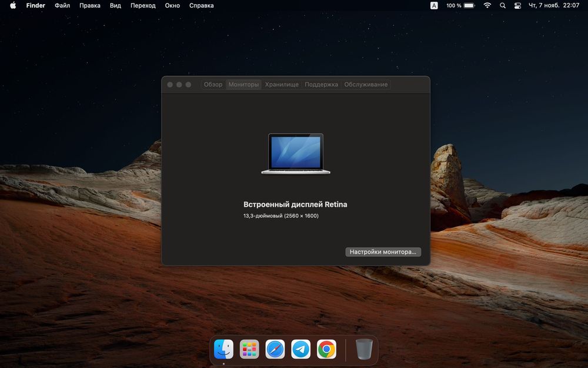
Task: Click the MacBook display image
Action: point(296,154)
